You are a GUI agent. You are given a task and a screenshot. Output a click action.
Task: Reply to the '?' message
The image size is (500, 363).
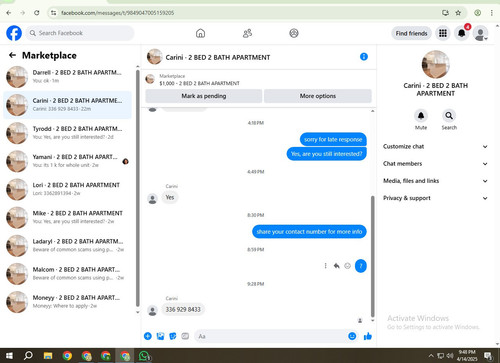pyautogui.click(x=336, y=266)
